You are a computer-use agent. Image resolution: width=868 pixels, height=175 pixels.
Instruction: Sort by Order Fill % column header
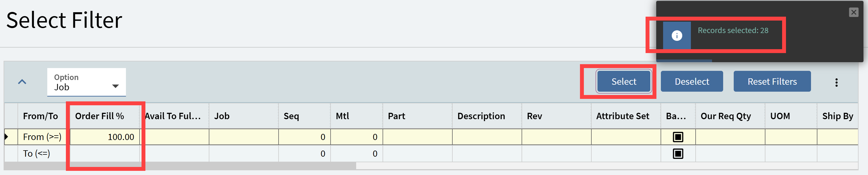point(100,116)
